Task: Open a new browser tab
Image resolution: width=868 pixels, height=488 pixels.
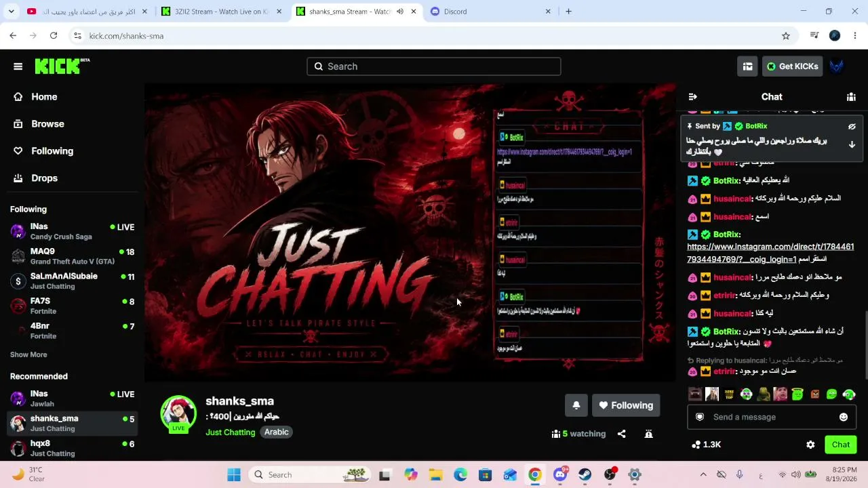Action: 568,12
